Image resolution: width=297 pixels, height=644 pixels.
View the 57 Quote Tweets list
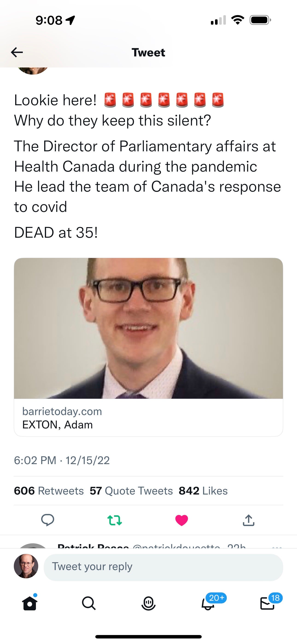[x=131, y=491]
